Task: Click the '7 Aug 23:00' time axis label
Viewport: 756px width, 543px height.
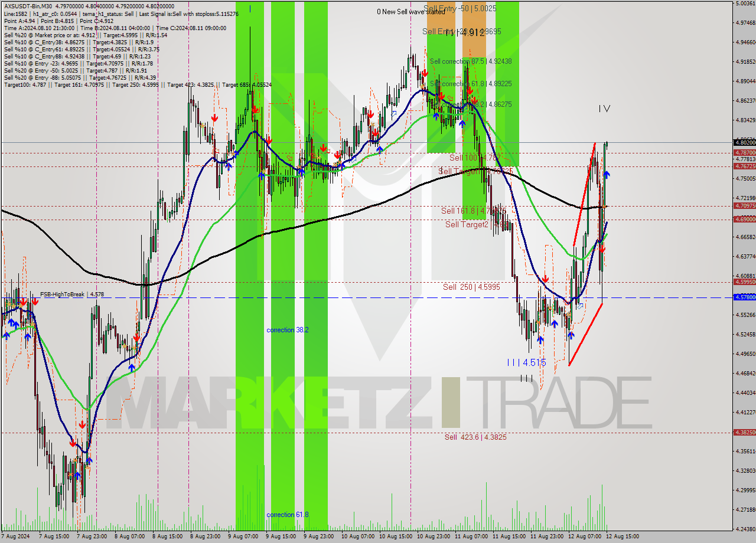Action: (x=92, y=537)
